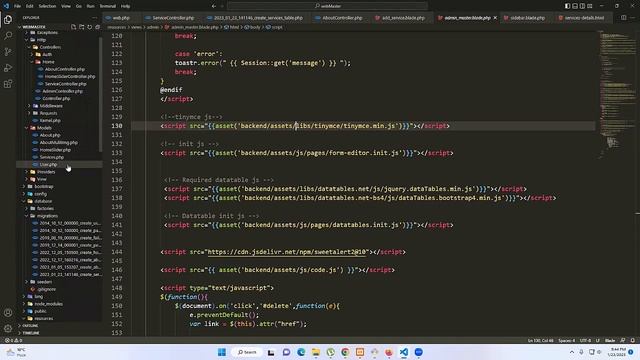Open the Extensions view
The width and height of the screenshot is (640, 360).
coord(8,84)
